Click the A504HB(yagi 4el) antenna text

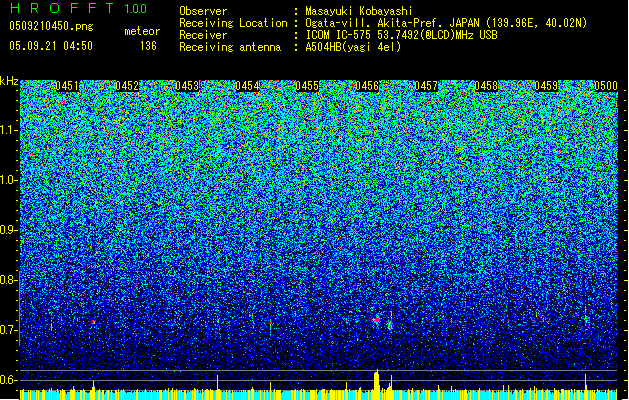pos(353,47)
